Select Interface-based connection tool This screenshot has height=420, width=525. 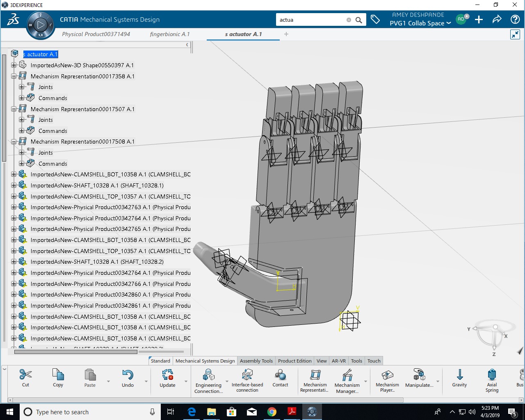click(247, 374)
